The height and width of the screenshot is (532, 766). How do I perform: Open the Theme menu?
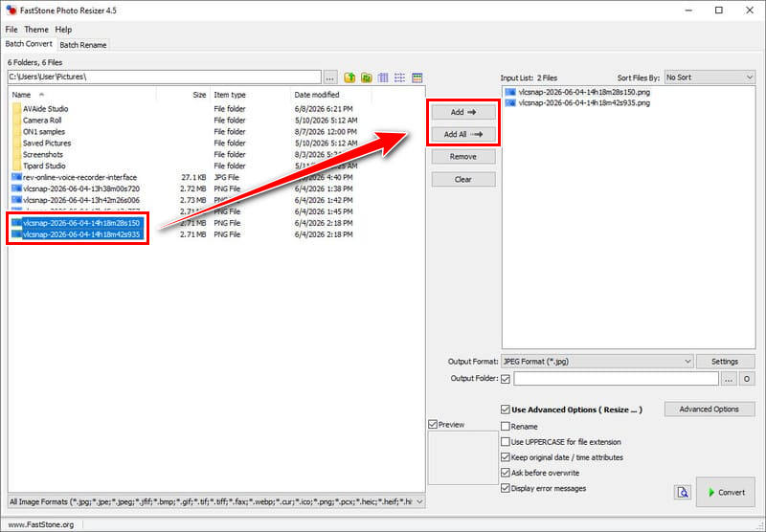click(x=36, y=30)
